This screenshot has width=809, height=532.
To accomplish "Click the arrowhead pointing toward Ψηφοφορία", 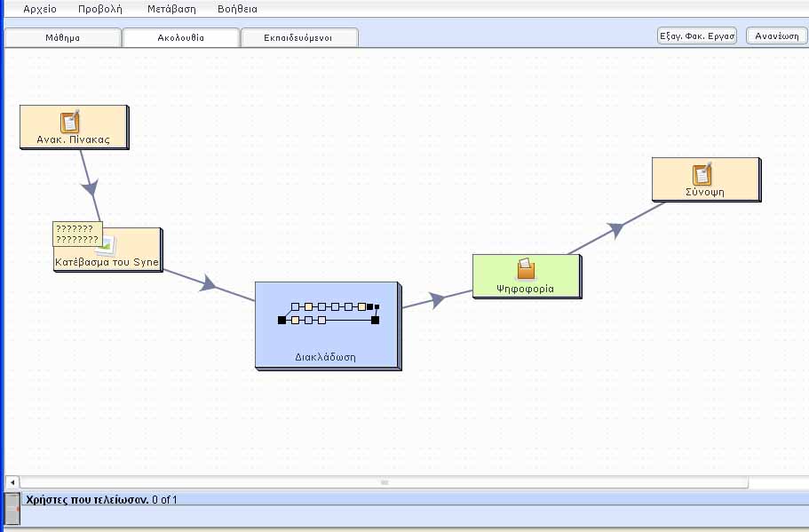I will 436,300.
